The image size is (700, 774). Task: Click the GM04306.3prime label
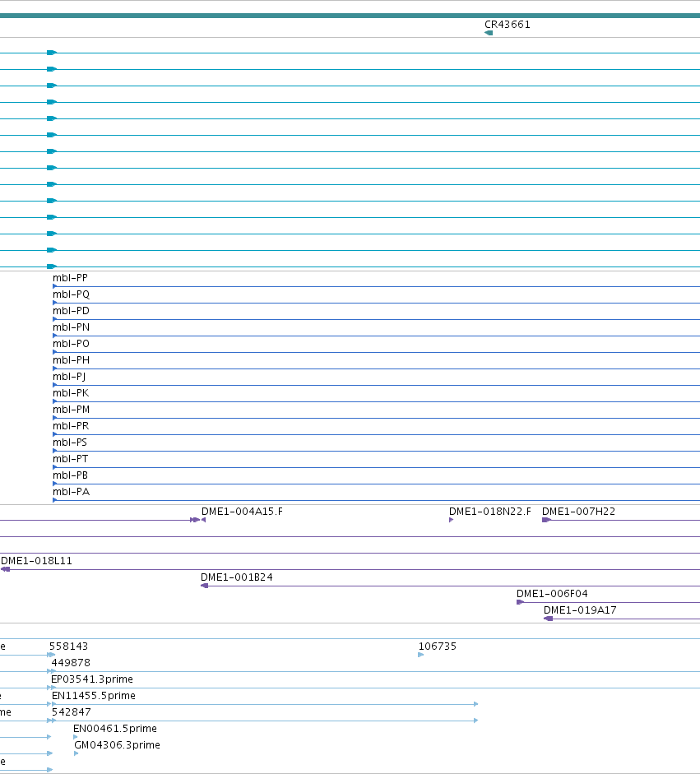point(117,745)
